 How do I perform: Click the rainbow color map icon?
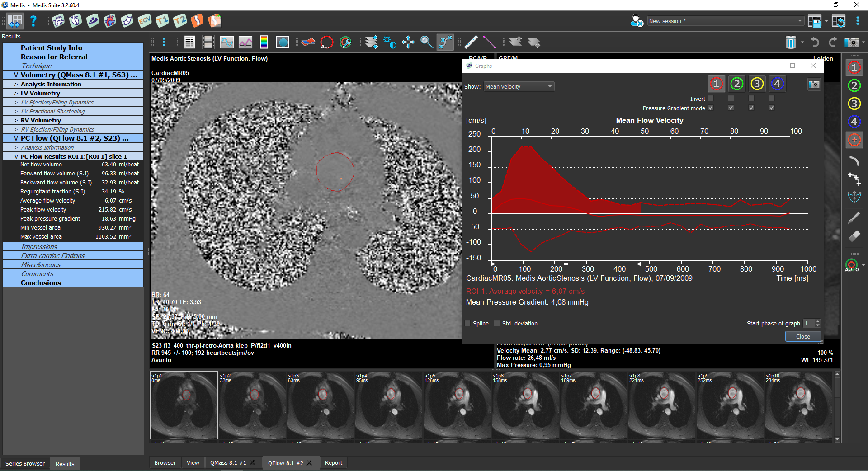[x=264, y=42]
